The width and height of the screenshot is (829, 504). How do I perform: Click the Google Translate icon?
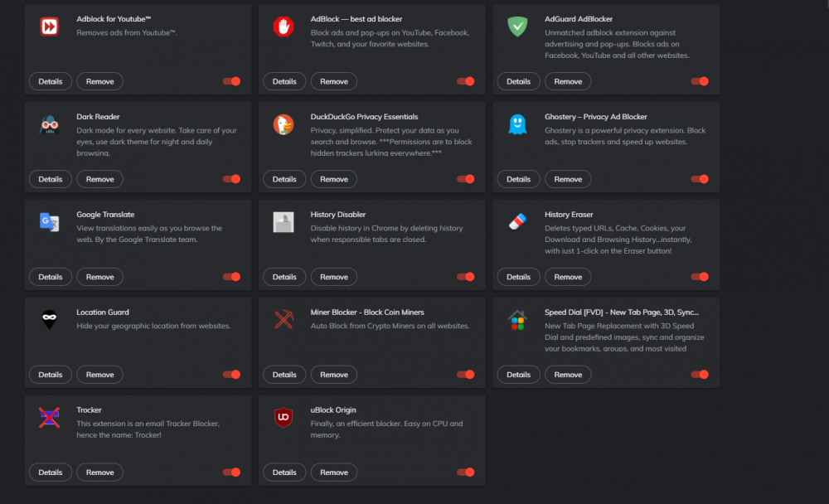coord(48,221)
